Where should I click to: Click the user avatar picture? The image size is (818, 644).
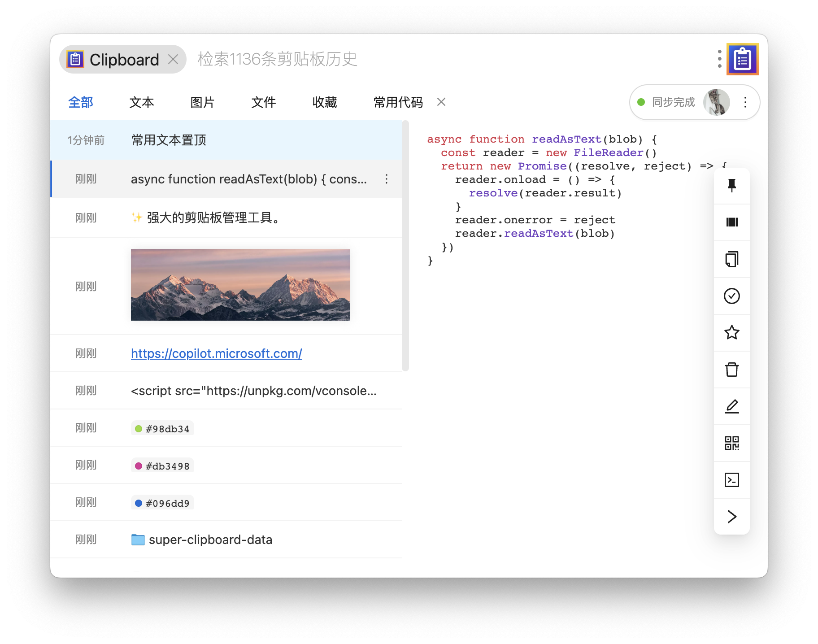click(x=716, y=102)
